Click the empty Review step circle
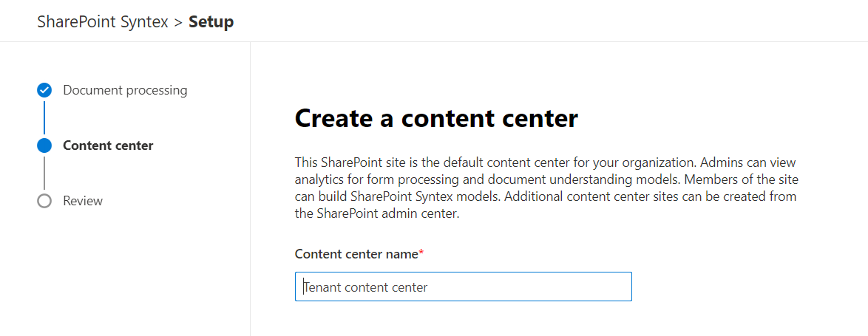This screenshot has width=868, height=336. coord(44,201)
